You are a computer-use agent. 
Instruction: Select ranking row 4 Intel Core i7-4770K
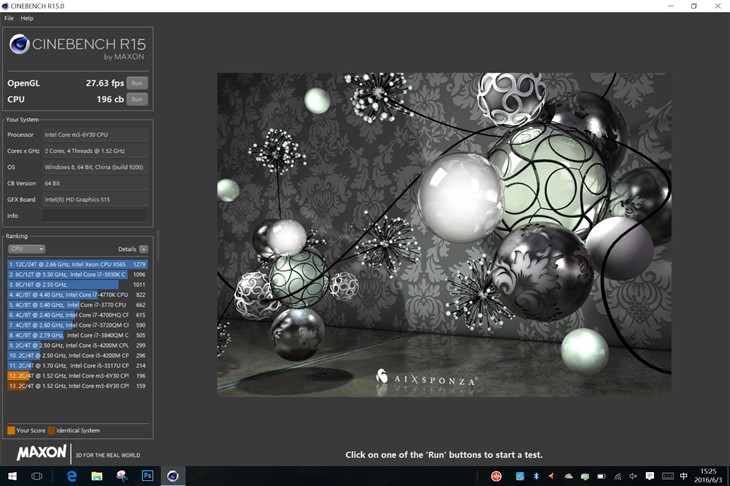[77, 295]
